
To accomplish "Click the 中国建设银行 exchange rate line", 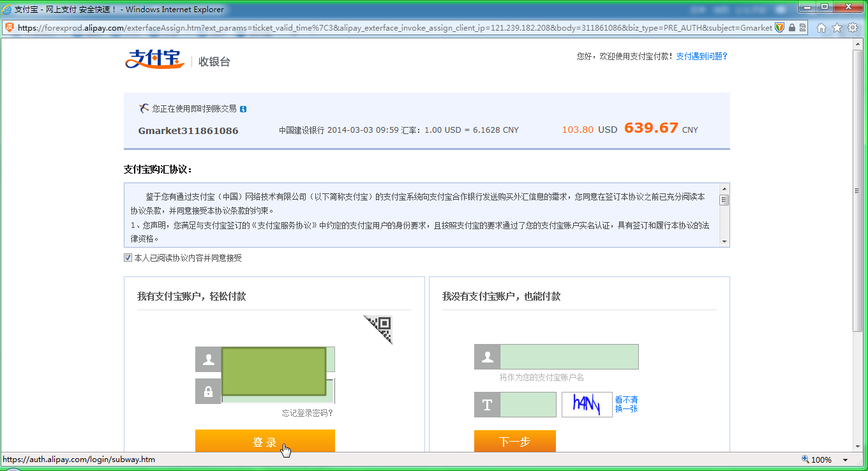I will coord(399,130).
